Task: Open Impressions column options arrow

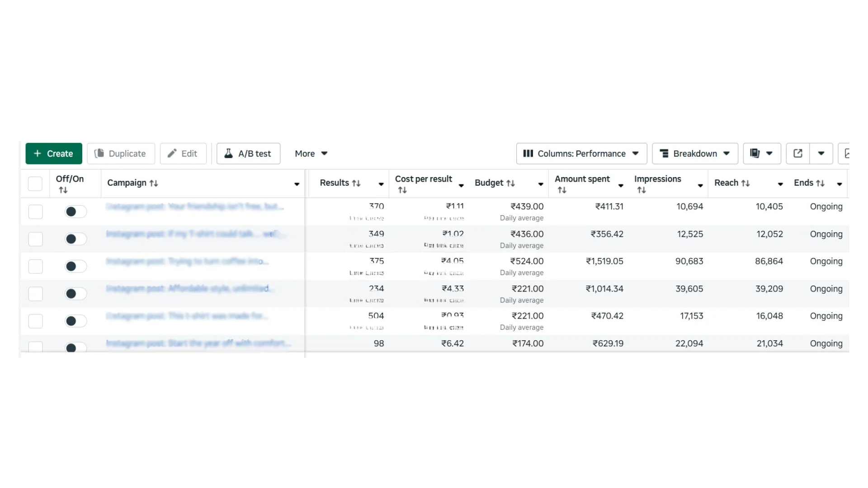Action: click(700, 185)
